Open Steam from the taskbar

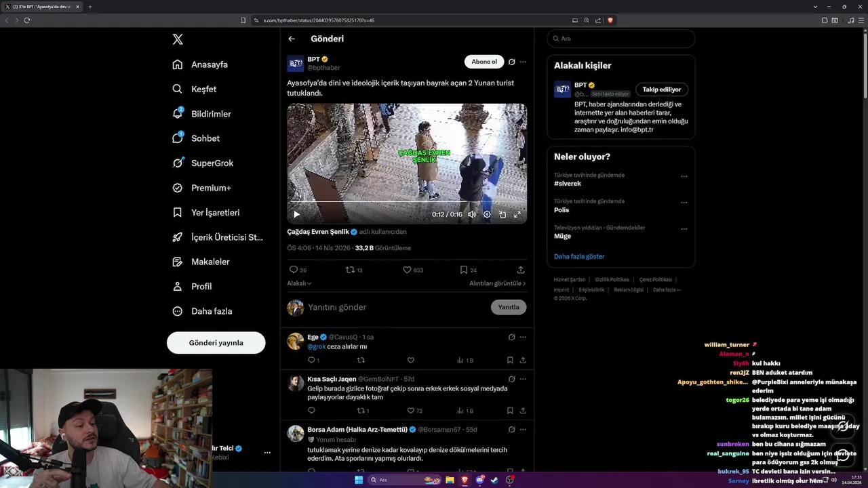click(495, 480)
